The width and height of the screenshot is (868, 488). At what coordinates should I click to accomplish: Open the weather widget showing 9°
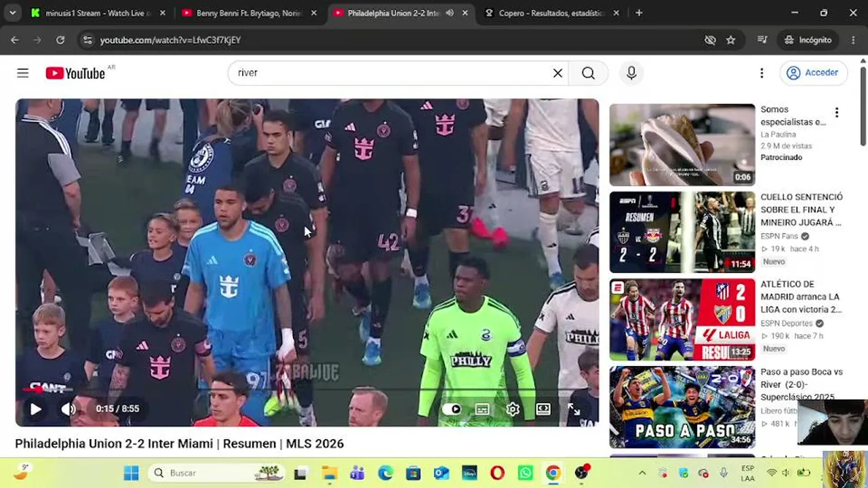pyautogui.click(x=22, y=472)
